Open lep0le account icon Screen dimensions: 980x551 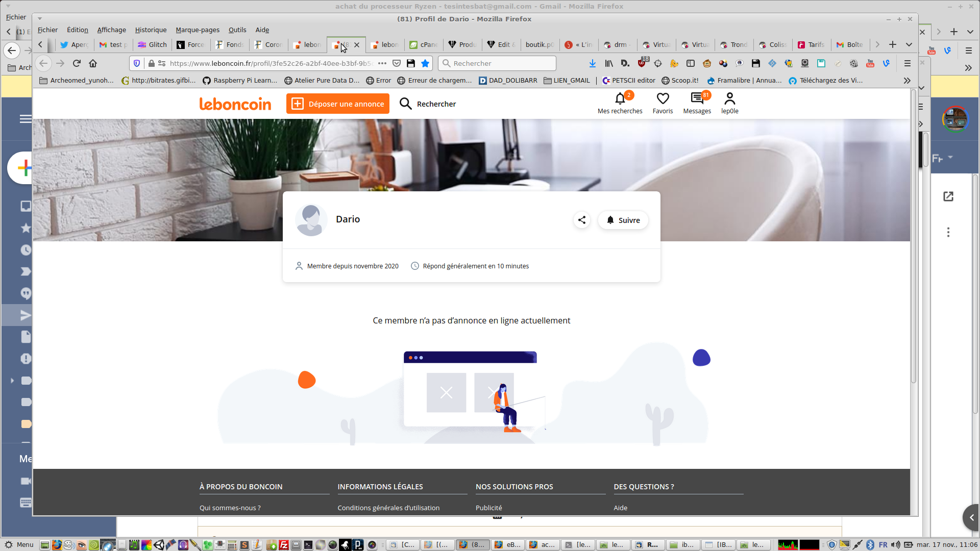729,98
